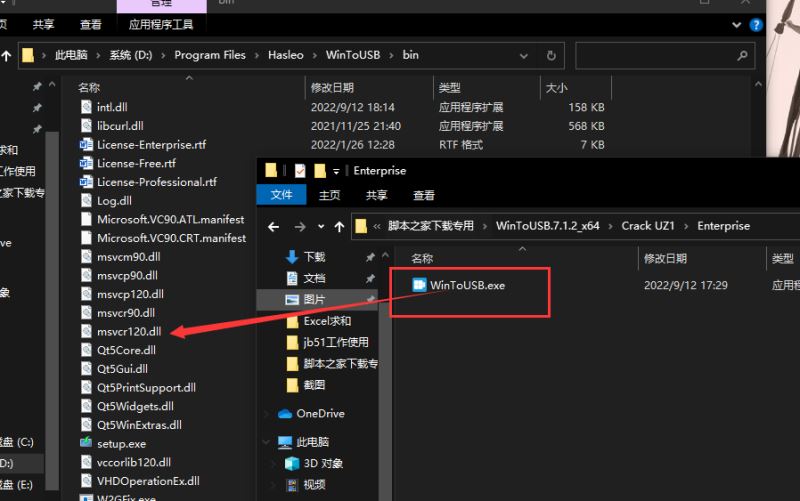The height and width of the screenshot is (501, 800).
Task: Open 主页 tab in Enterprise window
Action: point(329,195)
